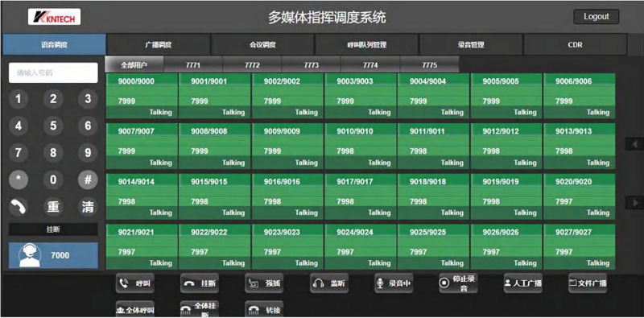Go to next page with right arrow
This screenshot has height=318, width=644.
click(x=634, y=203)
